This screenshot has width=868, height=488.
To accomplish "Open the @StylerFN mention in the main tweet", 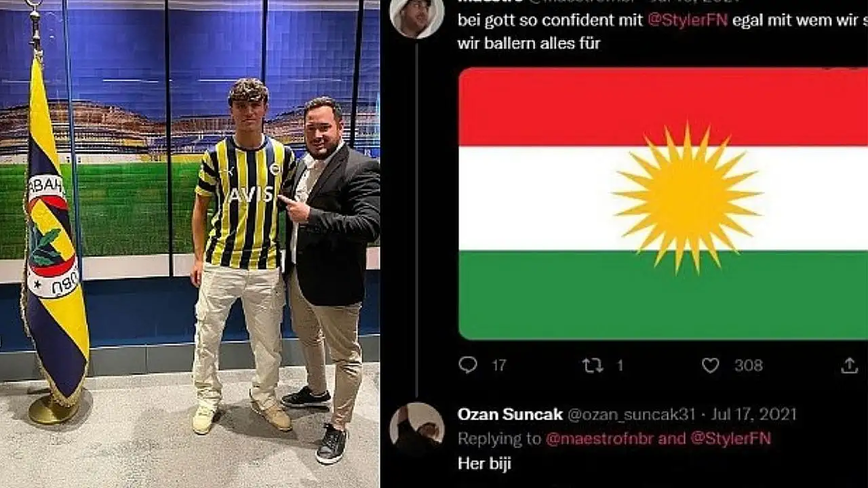I will click(x=688, y=20).
